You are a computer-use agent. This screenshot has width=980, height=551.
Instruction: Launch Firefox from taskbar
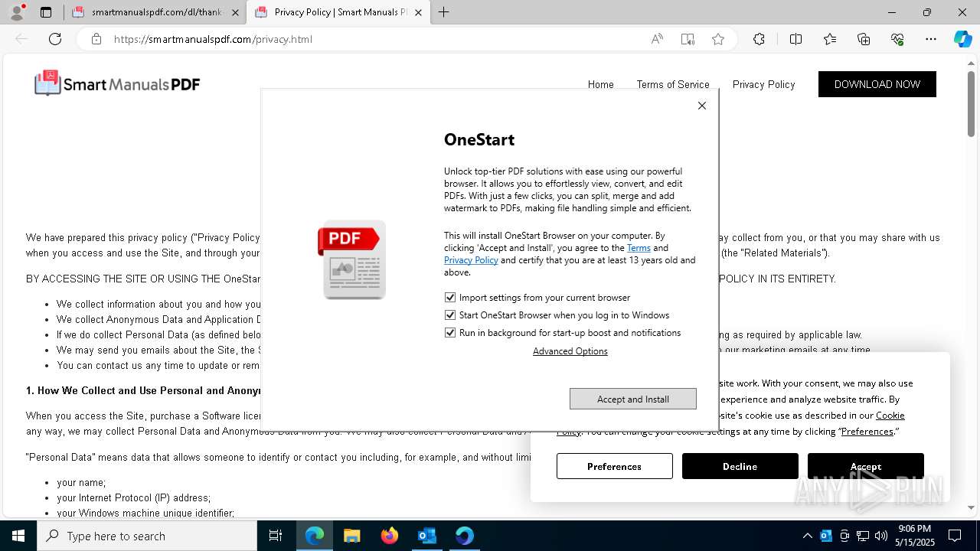click(390, 536)
